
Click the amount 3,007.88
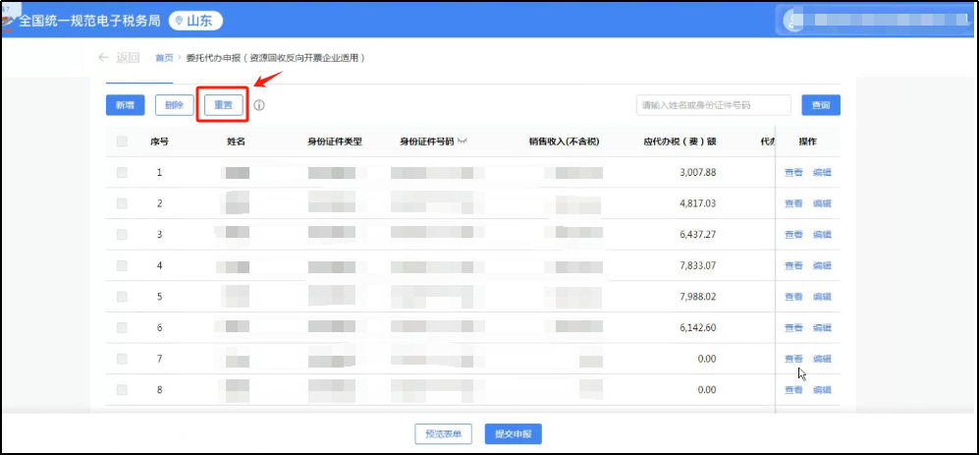point(697,172)
